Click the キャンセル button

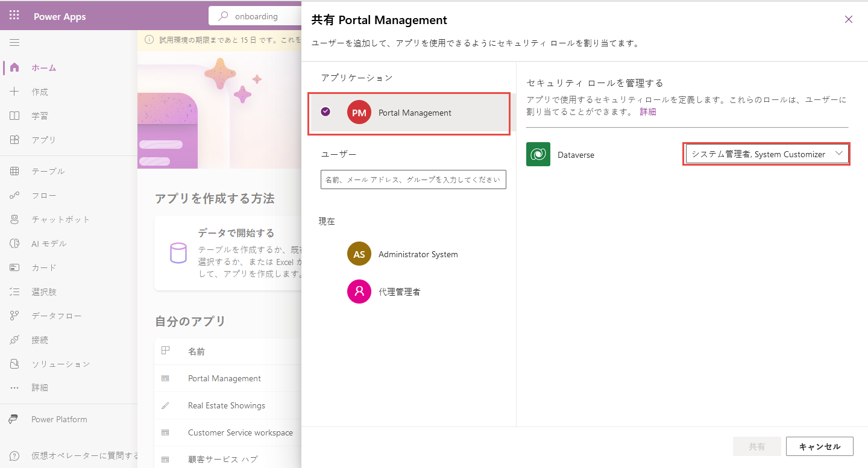819,446
